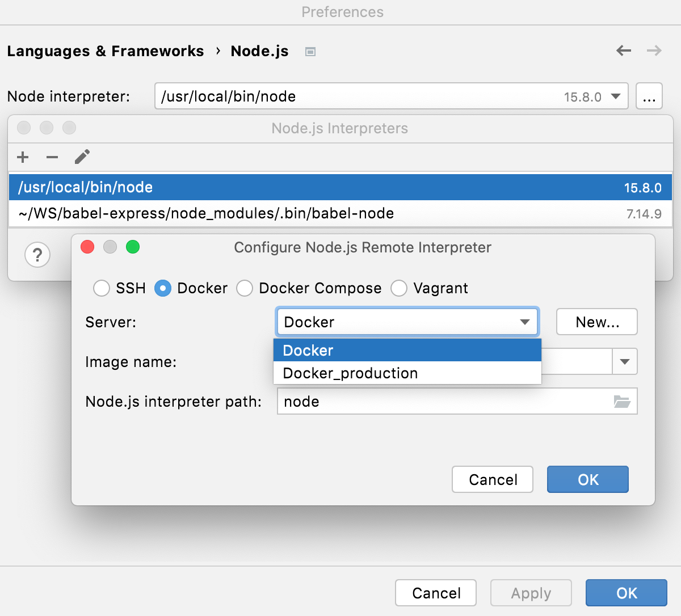
Task: Open the Node interpreter version dropdown
Action: (x=615, y=96)
